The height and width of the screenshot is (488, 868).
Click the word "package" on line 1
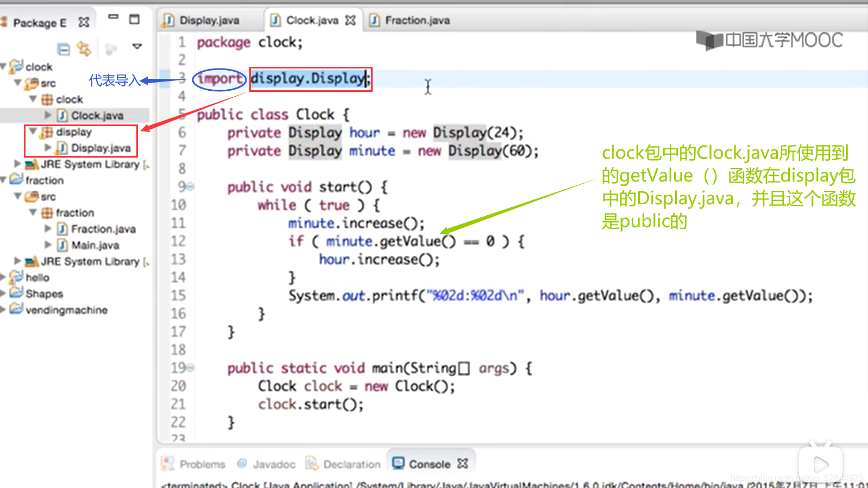point(223,42)
